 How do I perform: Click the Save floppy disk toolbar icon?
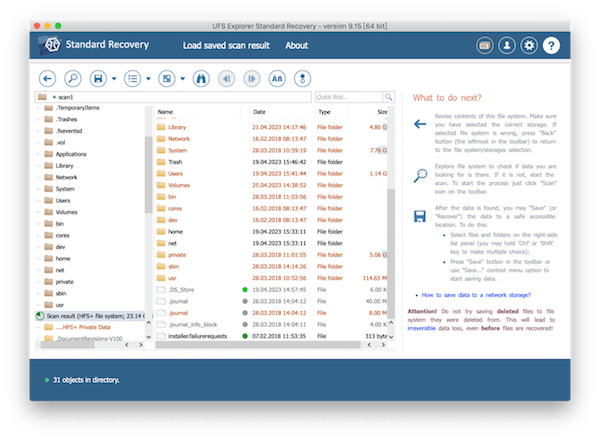click(98, 79)
